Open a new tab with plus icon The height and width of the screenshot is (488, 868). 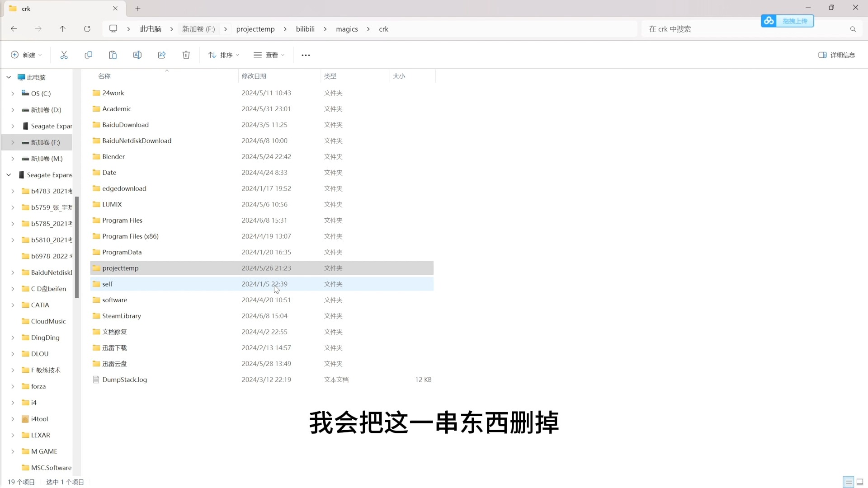(138, 9)
